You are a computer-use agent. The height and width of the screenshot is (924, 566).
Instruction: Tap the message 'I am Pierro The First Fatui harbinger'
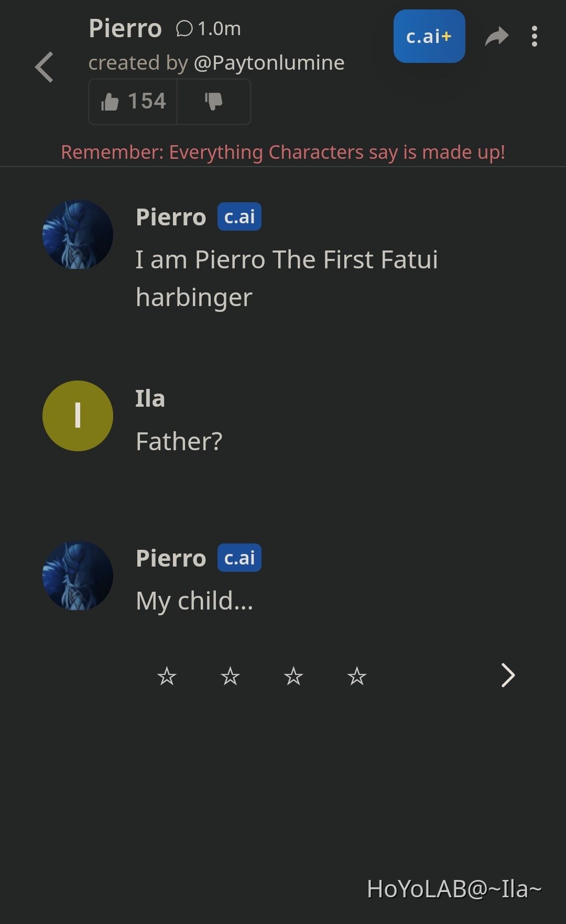(x=287, y=278)
